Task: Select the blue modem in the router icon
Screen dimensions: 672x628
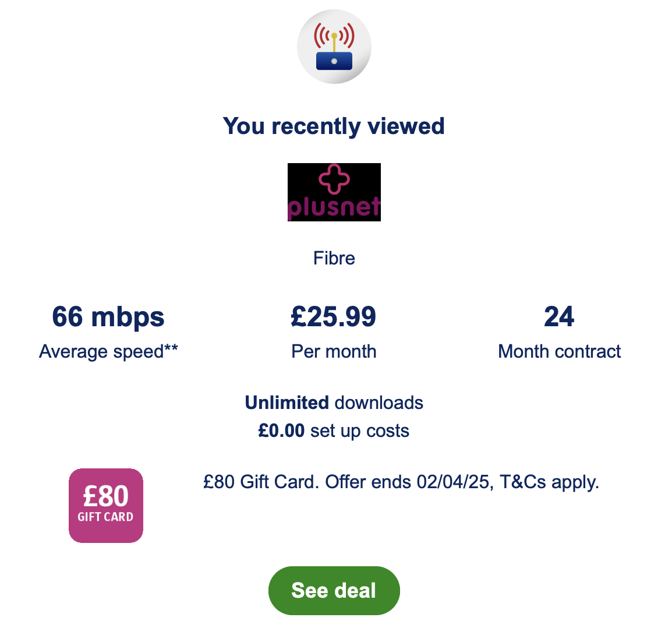Action: [x=334, y=60]
